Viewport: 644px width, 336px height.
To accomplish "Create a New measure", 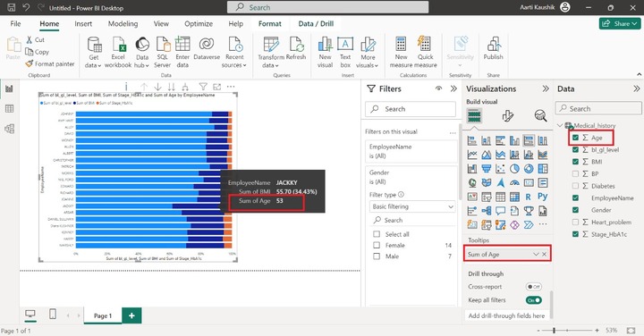I will 401,52.
